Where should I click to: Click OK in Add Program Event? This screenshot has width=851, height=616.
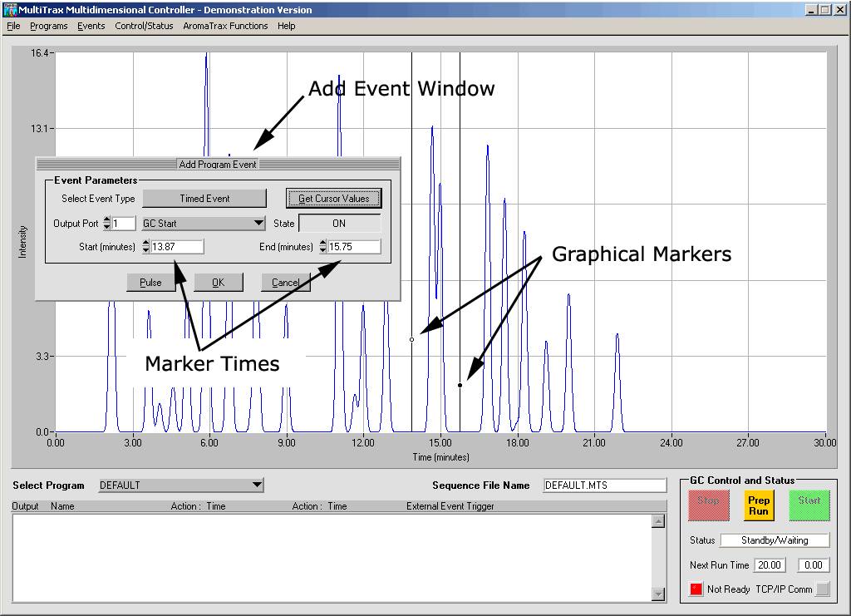pos(219,283)
